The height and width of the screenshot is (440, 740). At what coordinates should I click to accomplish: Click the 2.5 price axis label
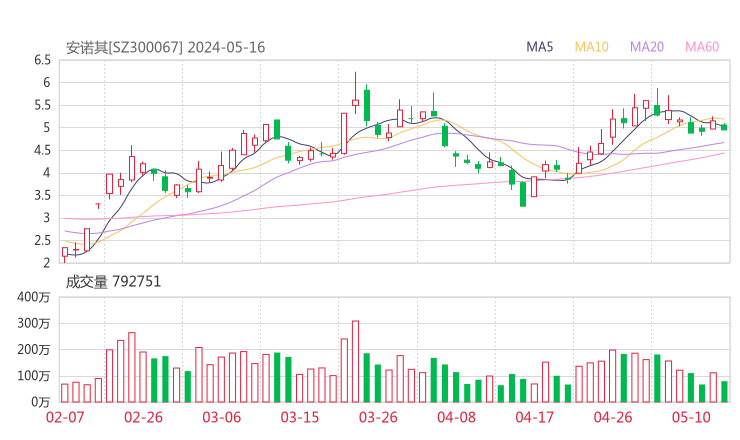click(42, 241)
